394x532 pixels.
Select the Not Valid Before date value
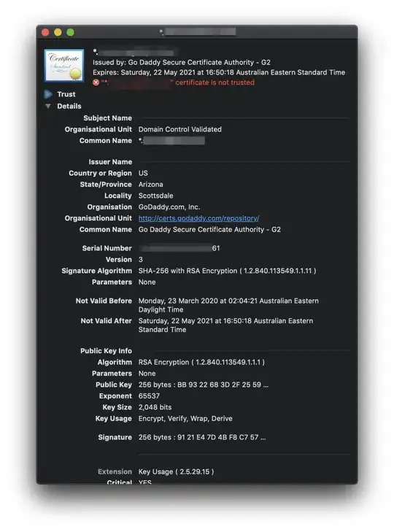click(228, 305)
